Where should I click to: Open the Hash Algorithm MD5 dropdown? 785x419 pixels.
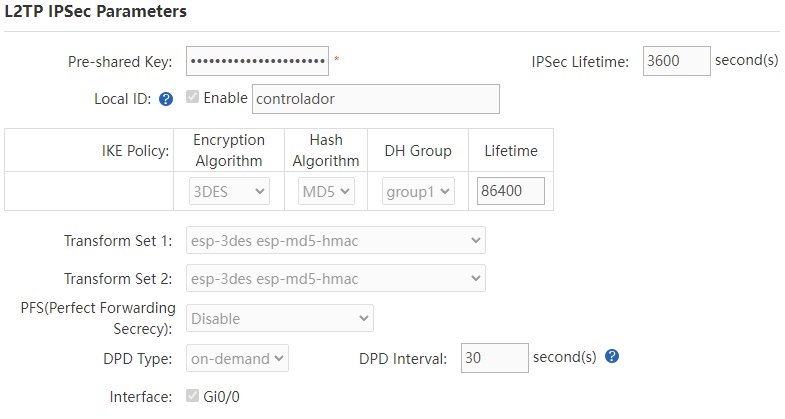pos(326,191)
